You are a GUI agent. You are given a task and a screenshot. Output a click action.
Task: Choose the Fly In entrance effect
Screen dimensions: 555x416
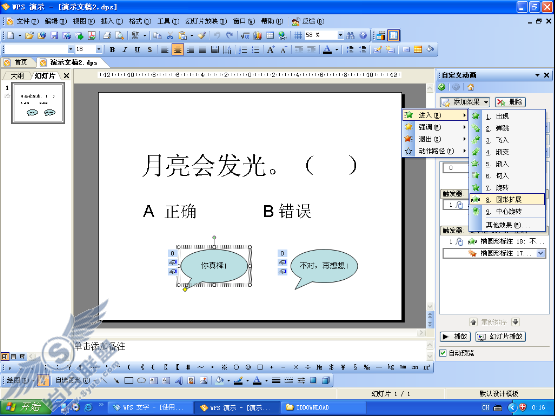coord(507,140)
